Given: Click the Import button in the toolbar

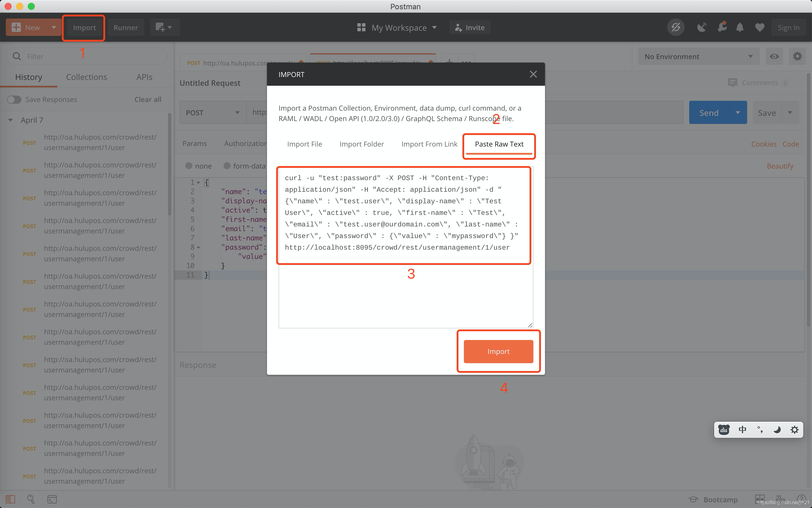Looking at the screenshot, I should click(84, 28).
